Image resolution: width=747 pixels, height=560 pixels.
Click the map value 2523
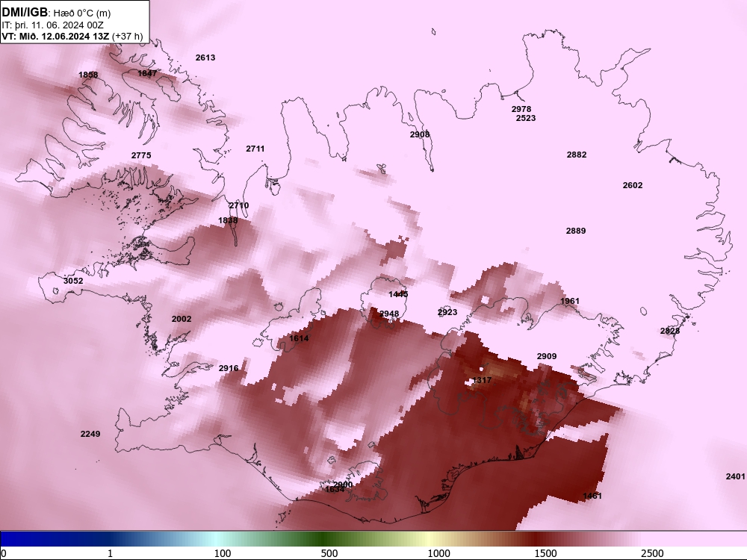(526, 118)
